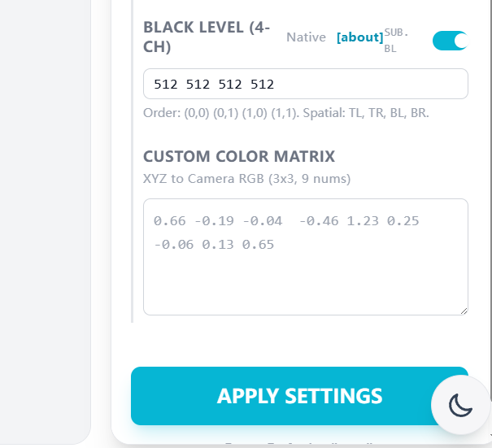Click the vertical section divider line
This screenshot has width=492, height=448.
point(133,163)
